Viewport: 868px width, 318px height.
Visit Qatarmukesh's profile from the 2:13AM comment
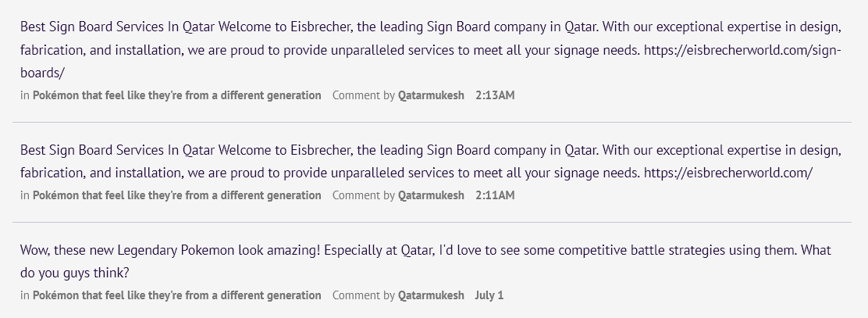431,95
